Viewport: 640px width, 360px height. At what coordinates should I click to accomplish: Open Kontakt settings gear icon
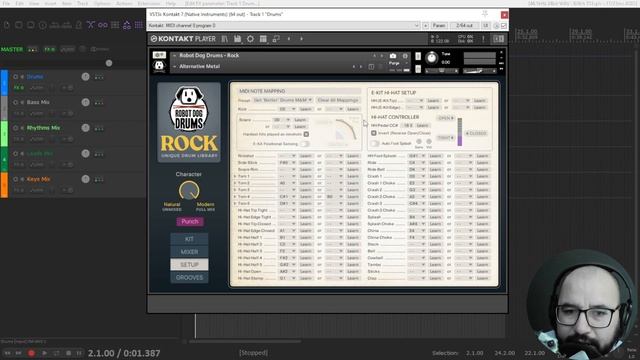[250, 39]
